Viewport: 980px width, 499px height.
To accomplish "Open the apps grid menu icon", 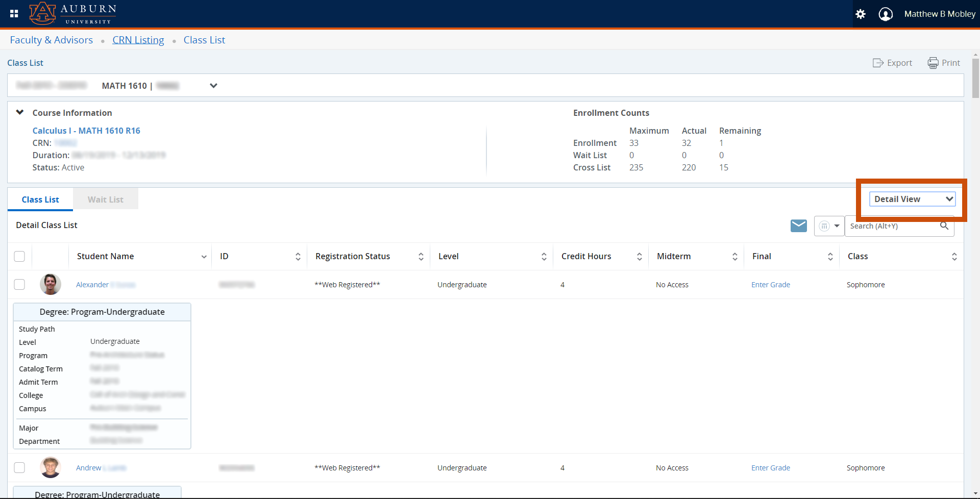I will (x=14, y=14).
